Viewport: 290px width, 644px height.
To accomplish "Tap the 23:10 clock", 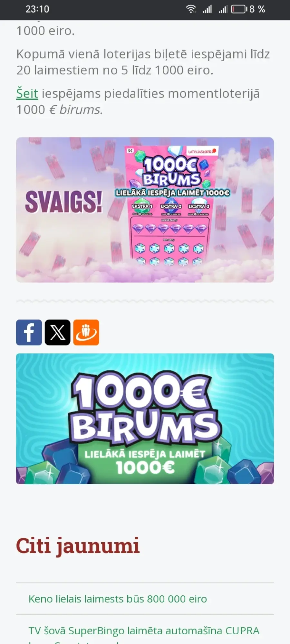I will [x=37, y=9].
